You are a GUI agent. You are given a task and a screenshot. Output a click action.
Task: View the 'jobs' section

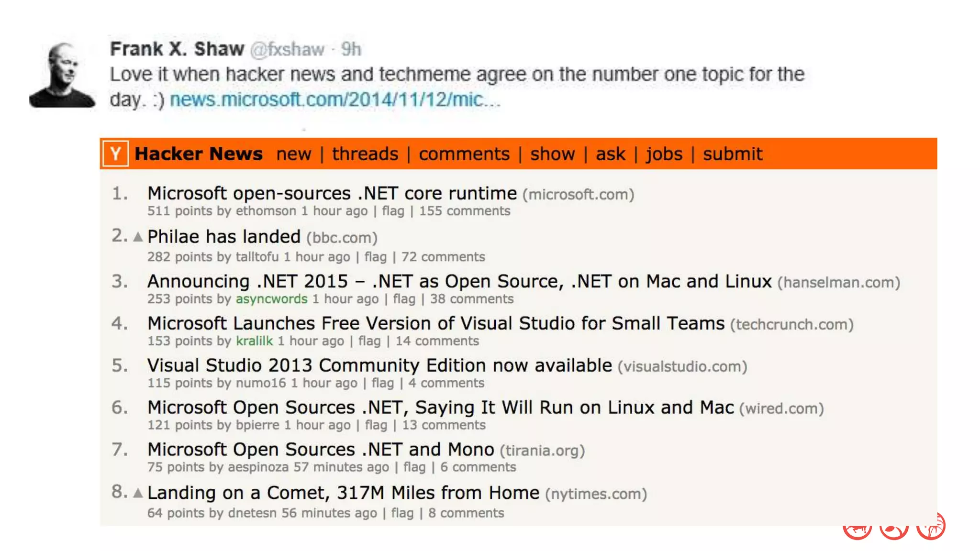(x=664, y=154)
